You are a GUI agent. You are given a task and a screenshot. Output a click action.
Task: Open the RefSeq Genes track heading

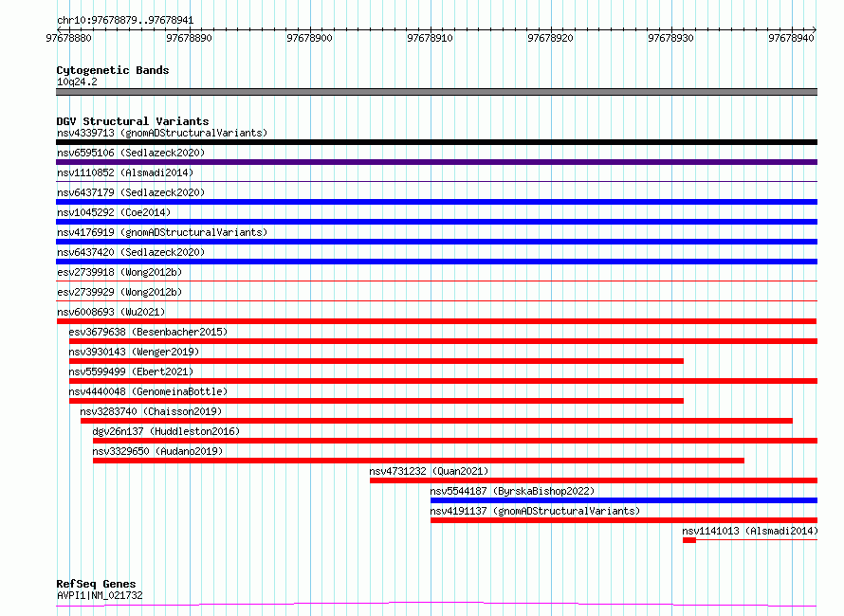pyautogui.click(x=96, y=584)
